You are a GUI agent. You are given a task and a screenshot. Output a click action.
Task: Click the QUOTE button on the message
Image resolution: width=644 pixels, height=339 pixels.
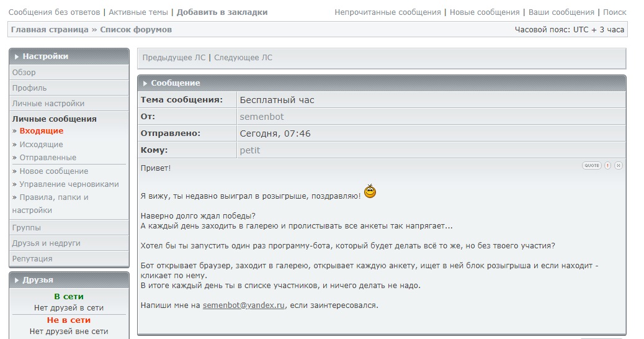pos(591,166)
